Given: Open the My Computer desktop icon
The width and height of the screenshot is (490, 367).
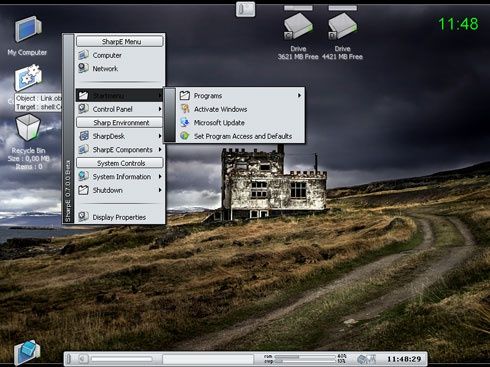Looking at the screenshot, I should 28,29.
